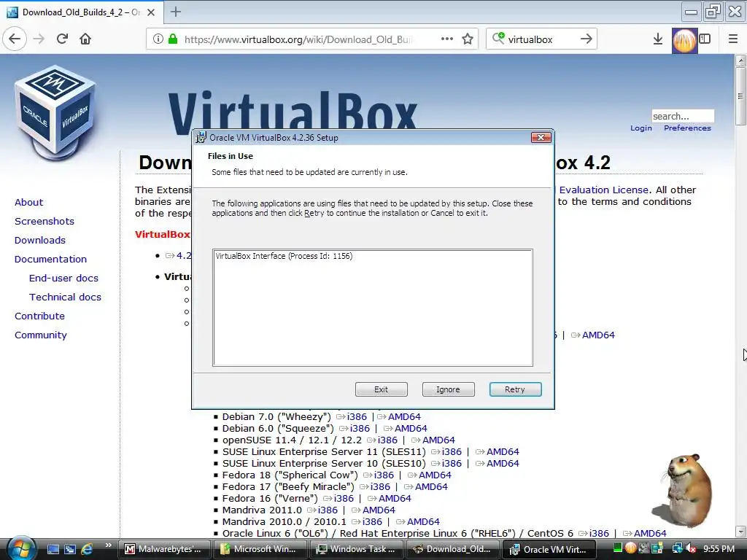Download Mandriva 2011.0 i386 build
Image resolution: width=747 pixels, height=560 pixels.
[328, 510]
